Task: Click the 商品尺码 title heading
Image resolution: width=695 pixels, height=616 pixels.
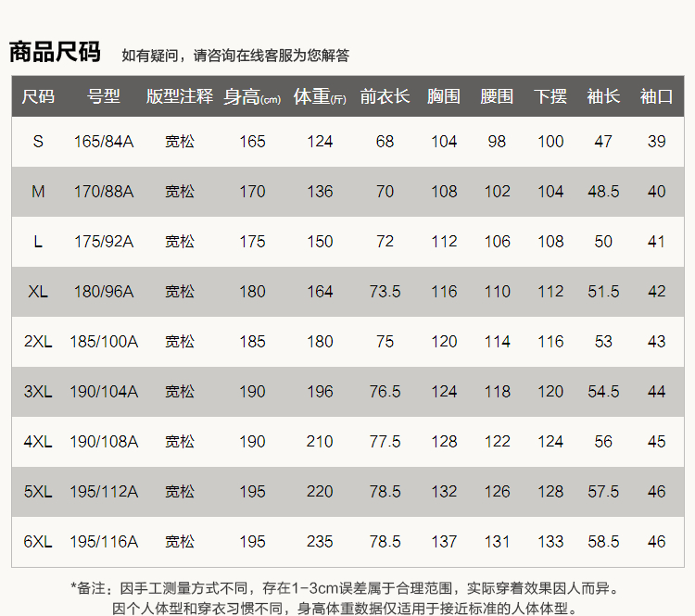Action: coord(55,52)
